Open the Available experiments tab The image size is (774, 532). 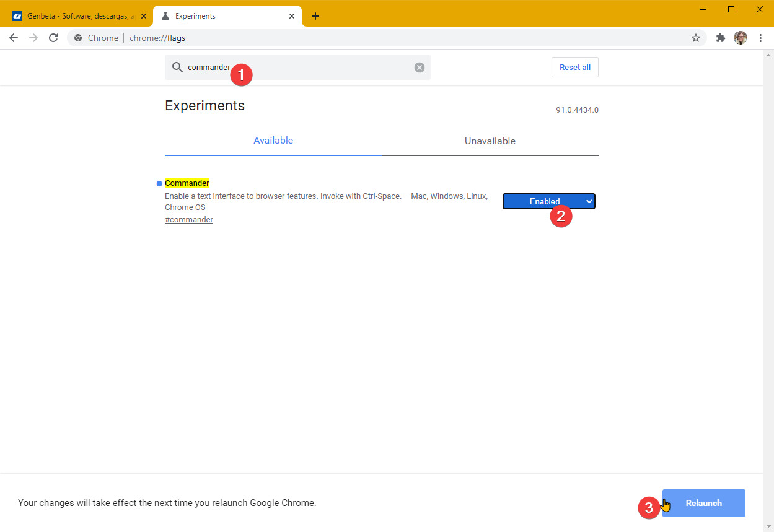[x=273, y=141]
